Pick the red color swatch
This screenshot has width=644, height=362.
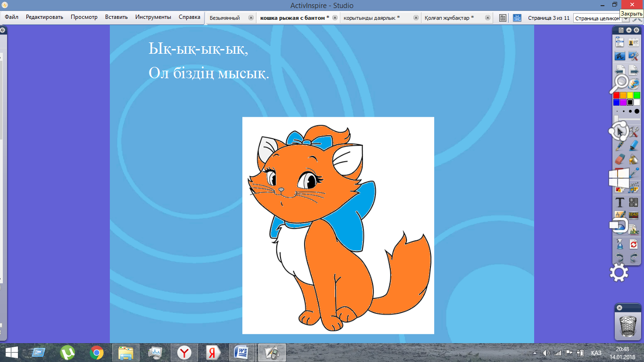[616, 95]
